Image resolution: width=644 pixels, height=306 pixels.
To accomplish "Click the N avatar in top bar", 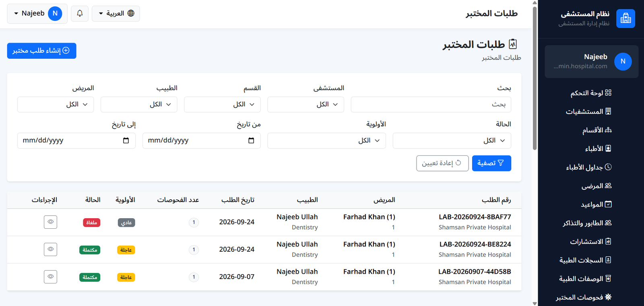I will (55, 13).
